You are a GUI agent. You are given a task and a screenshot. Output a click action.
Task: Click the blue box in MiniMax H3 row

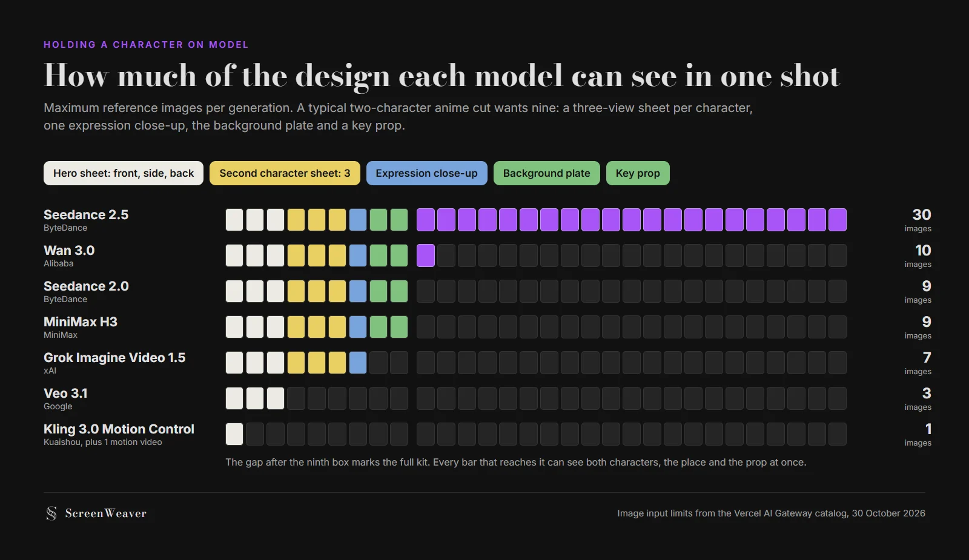click(x=358, y=327)
